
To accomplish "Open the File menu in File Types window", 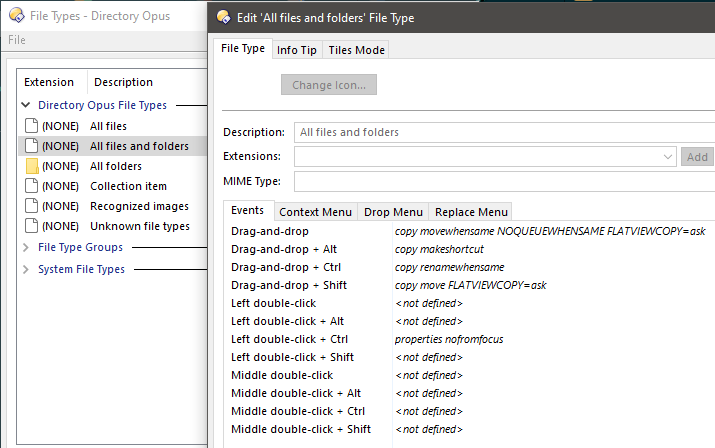I will click(x=17, y=40).
